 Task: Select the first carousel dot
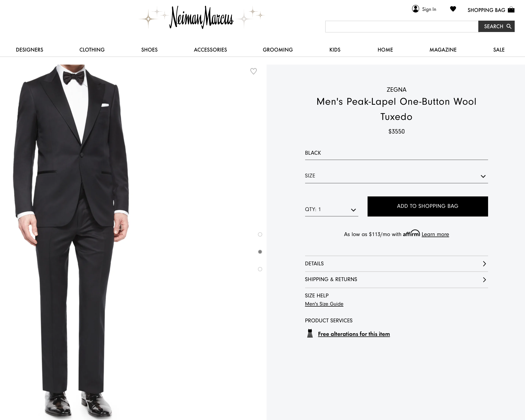(x=260, y=234)
